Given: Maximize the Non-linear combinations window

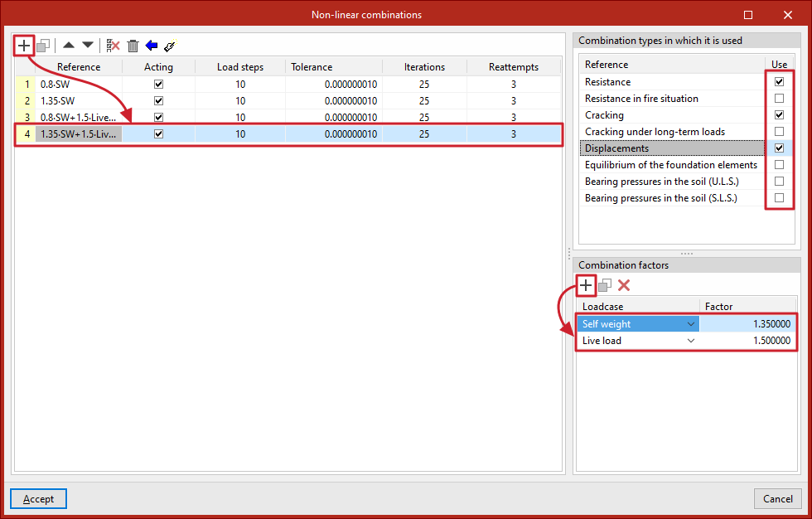Looking at the screenshot, I should (747, 15).
